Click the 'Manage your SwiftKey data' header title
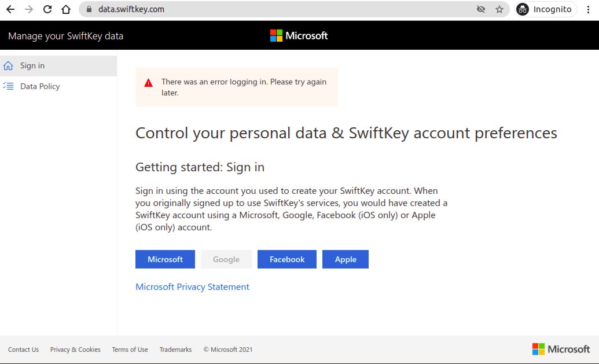The image size is (599, 364). (66, 36)
